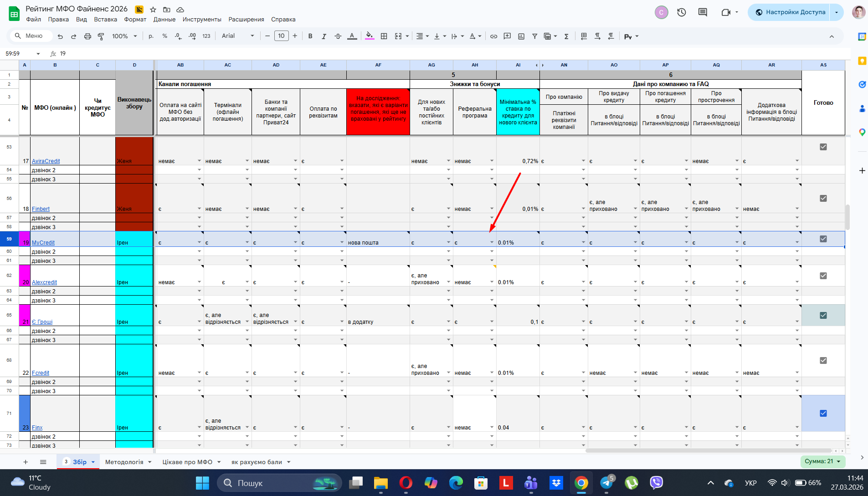Uncheck the Готово checkbox for Finx row
868x496 pixels.
coord(823,413)
